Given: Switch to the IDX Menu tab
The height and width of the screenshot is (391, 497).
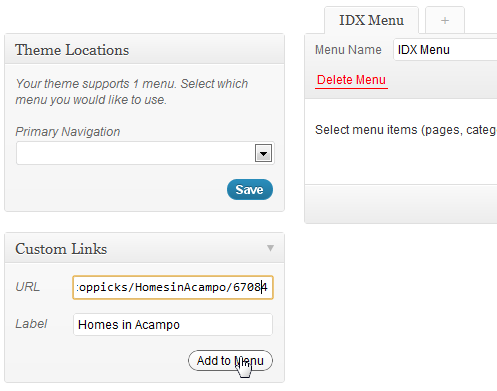Looking at the screenshot, I should (x=371, y=20).
